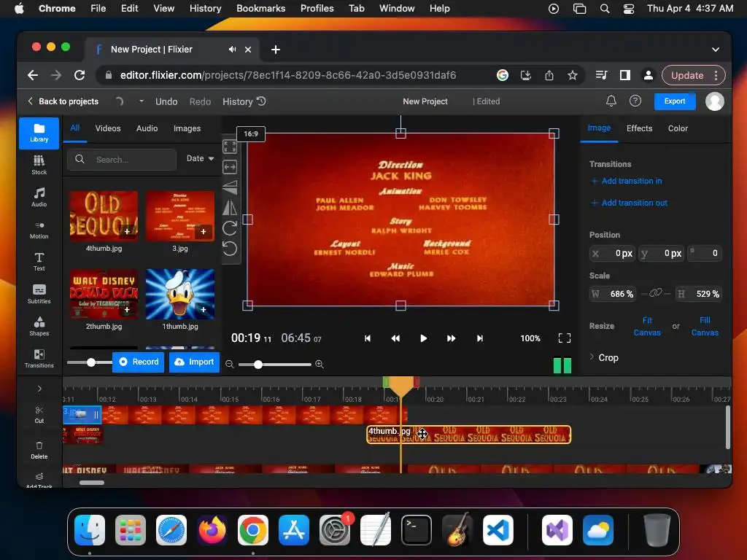The width and height of the screenshot is (747, 560).
Task: Select the 2thumb.jpg thumbnail
Action: click(104, 294)
